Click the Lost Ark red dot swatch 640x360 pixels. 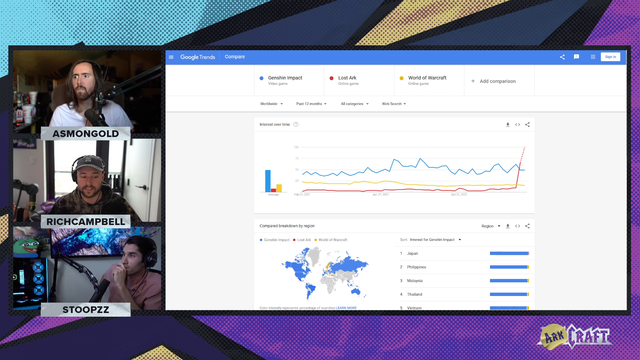[x=331, y=78]
